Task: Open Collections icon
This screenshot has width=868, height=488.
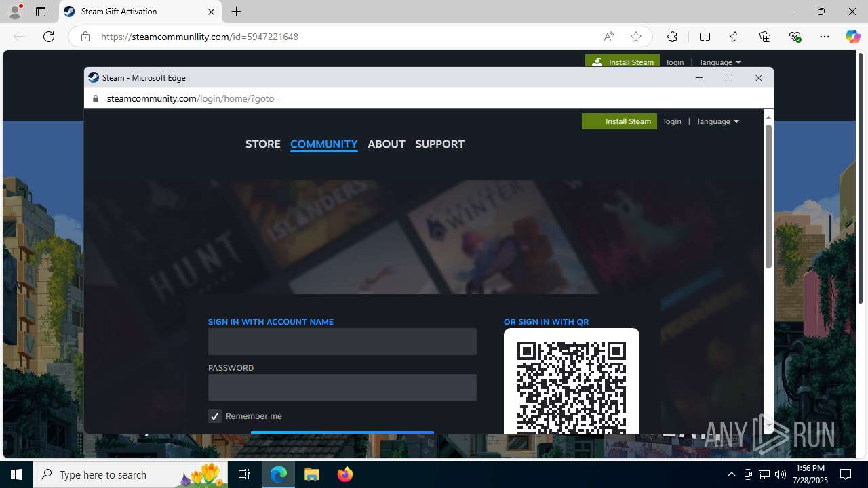Action: click(765, 37)
